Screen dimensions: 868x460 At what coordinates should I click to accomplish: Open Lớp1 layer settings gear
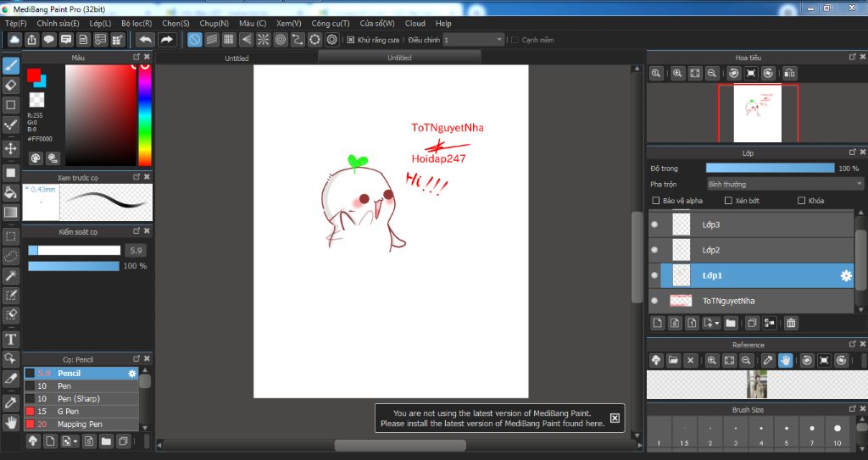pos(846,275)
